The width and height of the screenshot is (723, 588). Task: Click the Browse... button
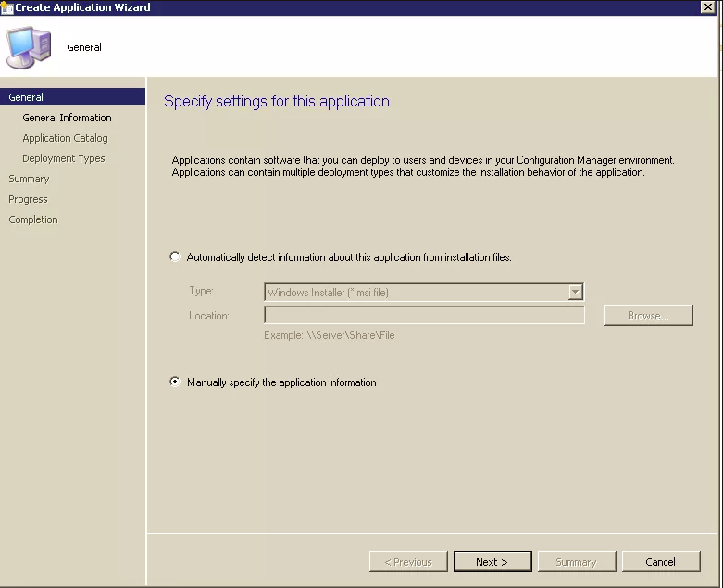(x=648, y=316)
